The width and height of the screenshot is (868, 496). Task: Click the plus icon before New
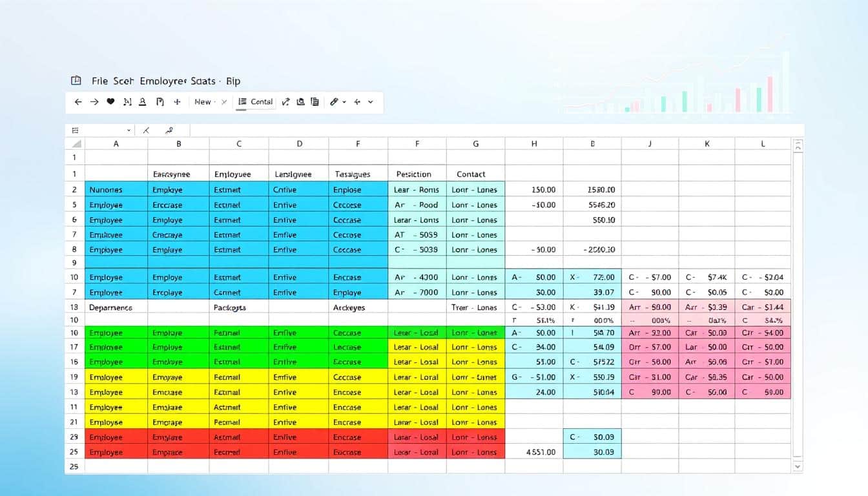click(x=178, y=102)
